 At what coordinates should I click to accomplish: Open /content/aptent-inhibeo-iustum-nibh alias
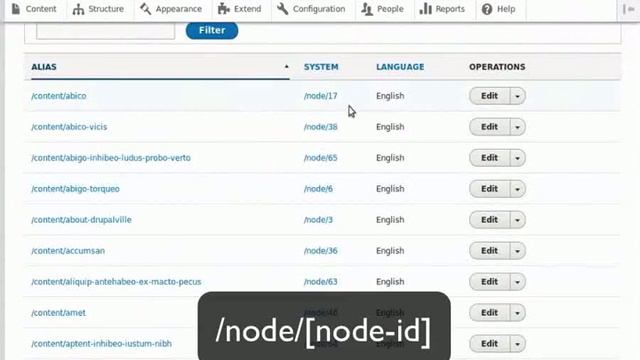pyautogui.click(x=102, y=344)
